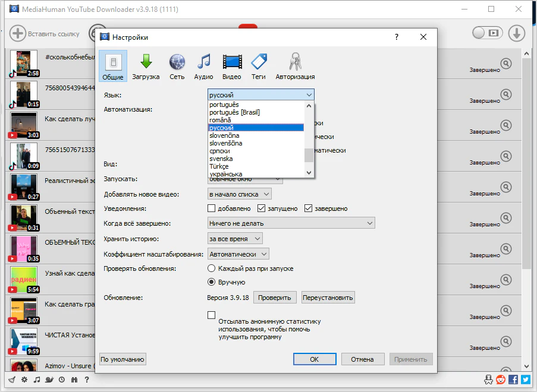The image size is (537, 392).
Task: Switch to Аудио settings tab
Action: point(203,66)
